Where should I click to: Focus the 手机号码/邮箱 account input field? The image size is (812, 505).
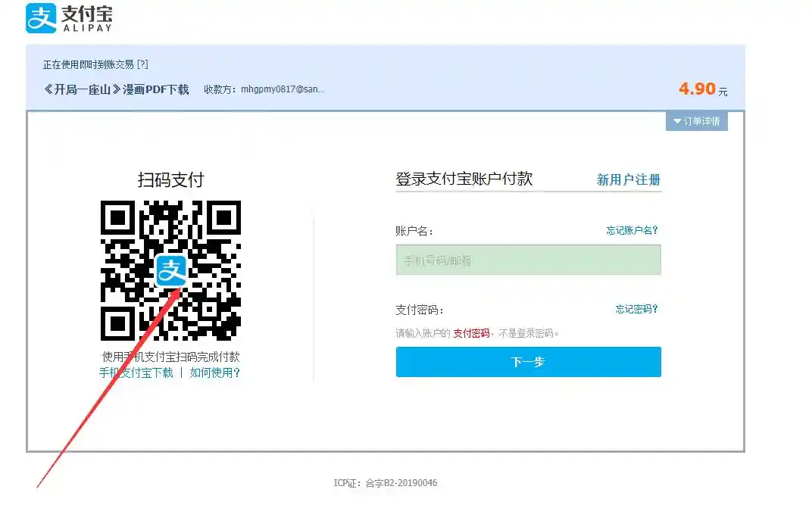point(528,260)
